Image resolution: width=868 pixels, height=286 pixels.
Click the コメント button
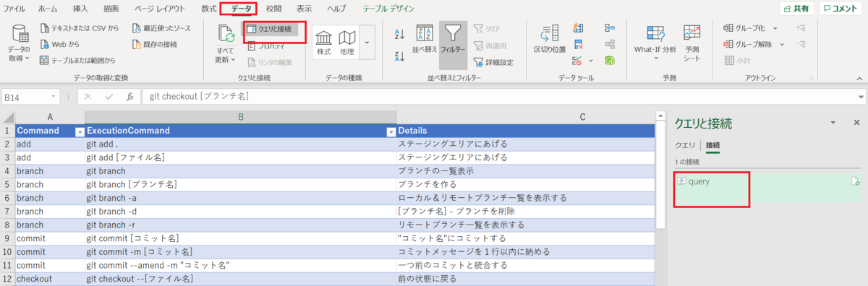click(840, 9)
